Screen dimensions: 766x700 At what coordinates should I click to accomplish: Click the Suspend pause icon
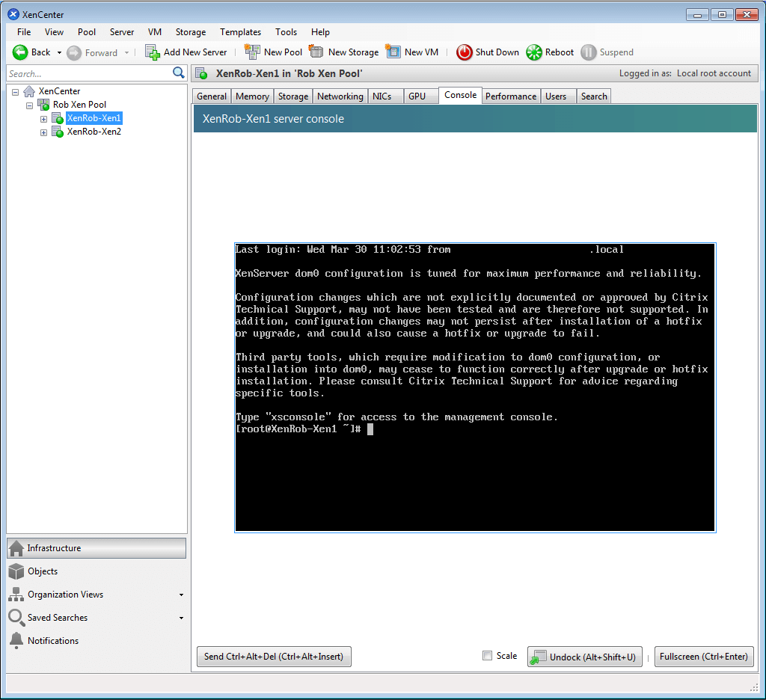(x=588, y=52)
